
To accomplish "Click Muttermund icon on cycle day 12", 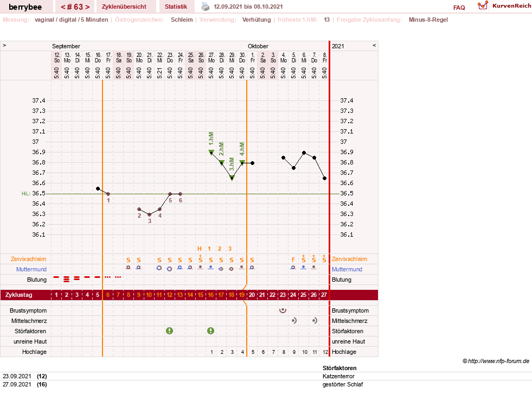I will [169, 269].
